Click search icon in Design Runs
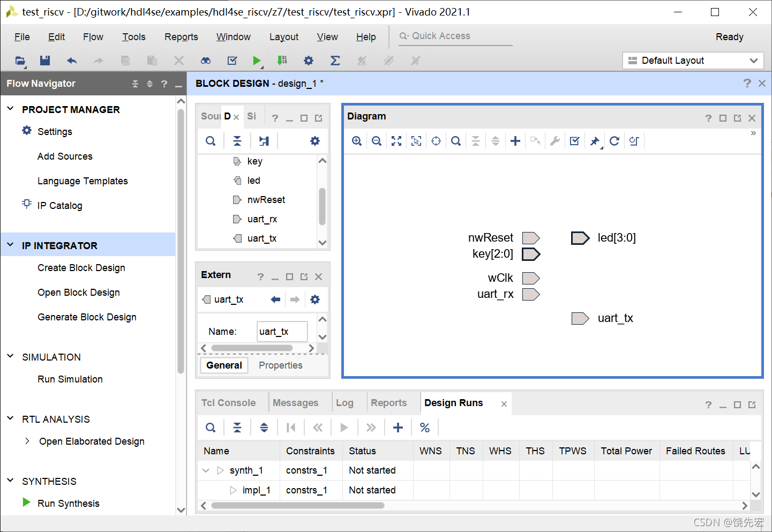The image size is (772, 532). [211, 428]
